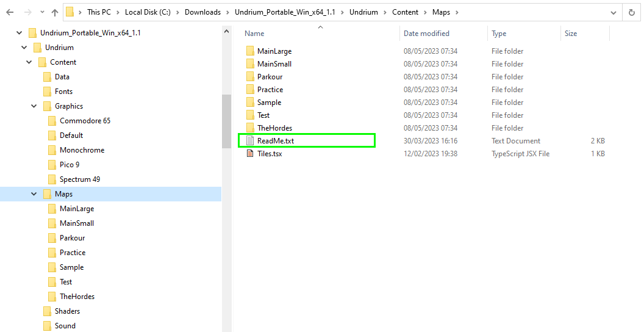
Task: Click the Test folder icon in file list
Action: click(250, 115)
